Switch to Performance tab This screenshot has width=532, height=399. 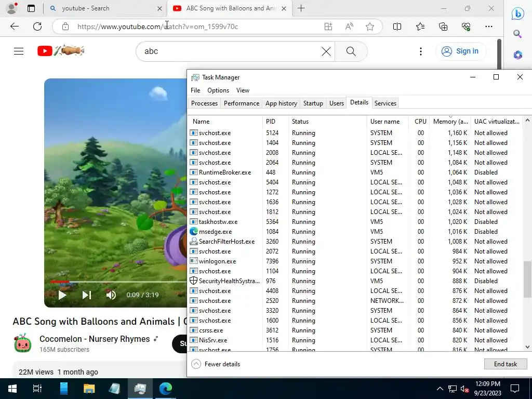pos(241,103)
